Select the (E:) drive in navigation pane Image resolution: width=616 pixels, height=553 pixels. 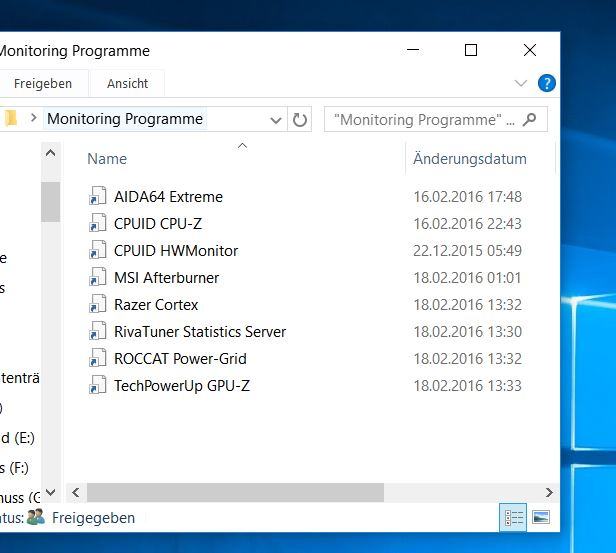(x=17, y=438)
